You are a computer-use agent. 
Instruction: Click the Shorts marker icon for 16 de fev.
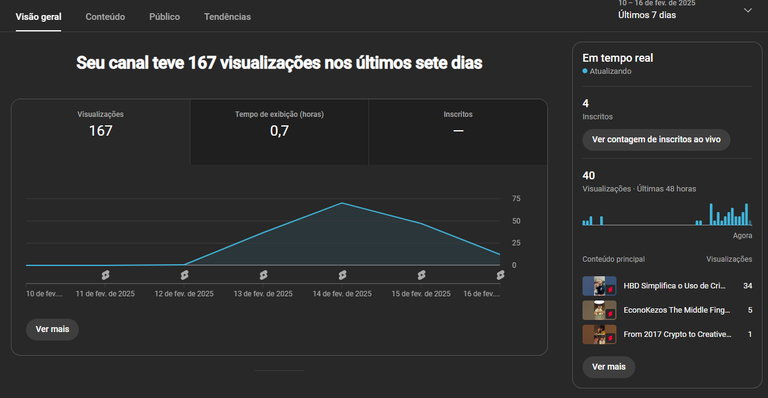pyautogui.click(x=500, y=275)
